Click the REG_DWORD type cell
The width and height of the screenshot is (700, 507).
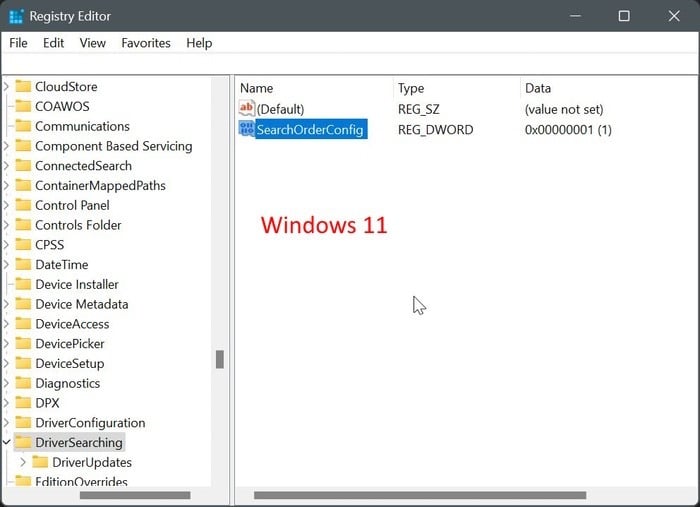pyautogui.click(x=435, y=130)
